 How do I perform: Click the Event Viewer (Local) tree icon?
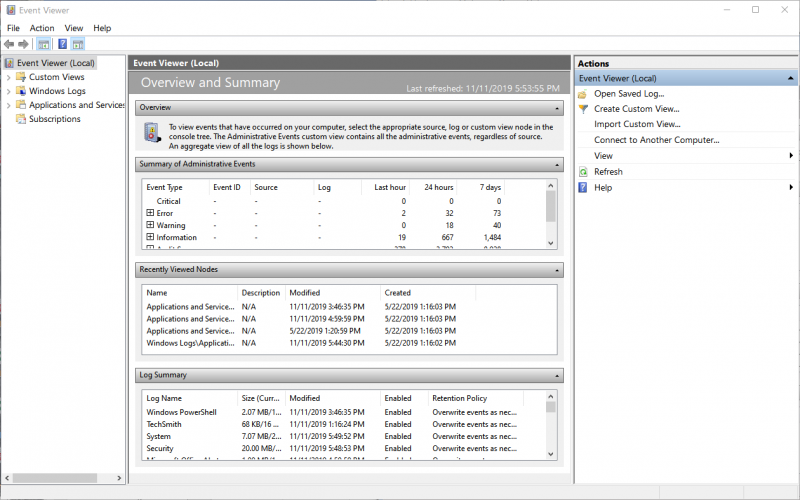click(9, 63)
